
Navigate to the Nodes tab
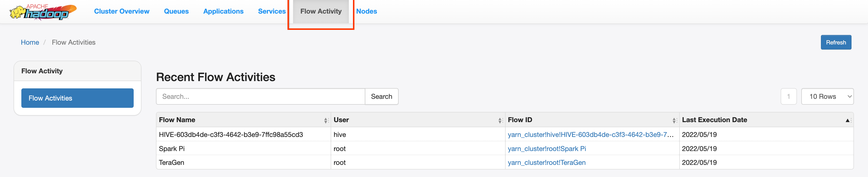[366, 11]
